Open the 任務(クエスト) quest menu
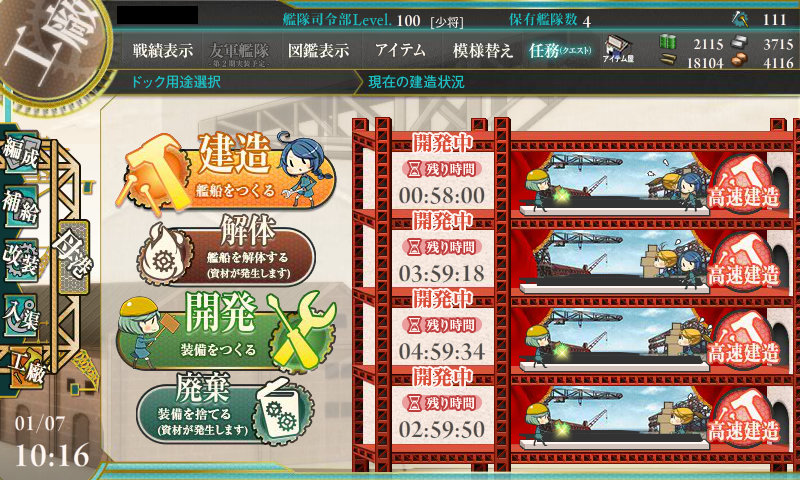800x480 pixels. coord(560,50)
